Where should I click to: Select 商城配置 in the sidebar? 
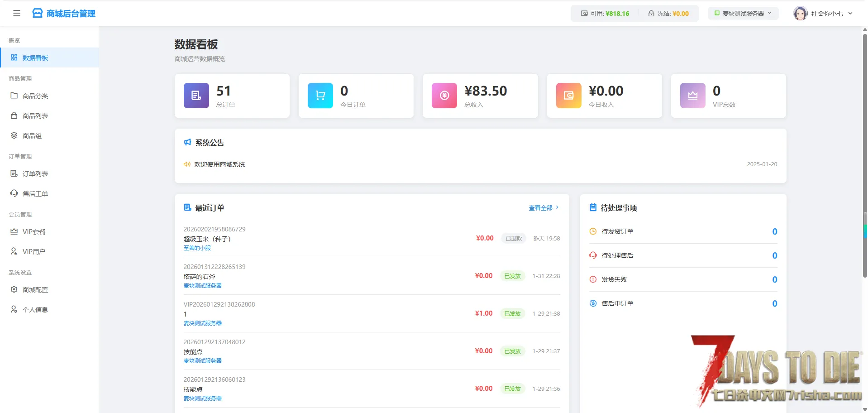tap(35, 290)
